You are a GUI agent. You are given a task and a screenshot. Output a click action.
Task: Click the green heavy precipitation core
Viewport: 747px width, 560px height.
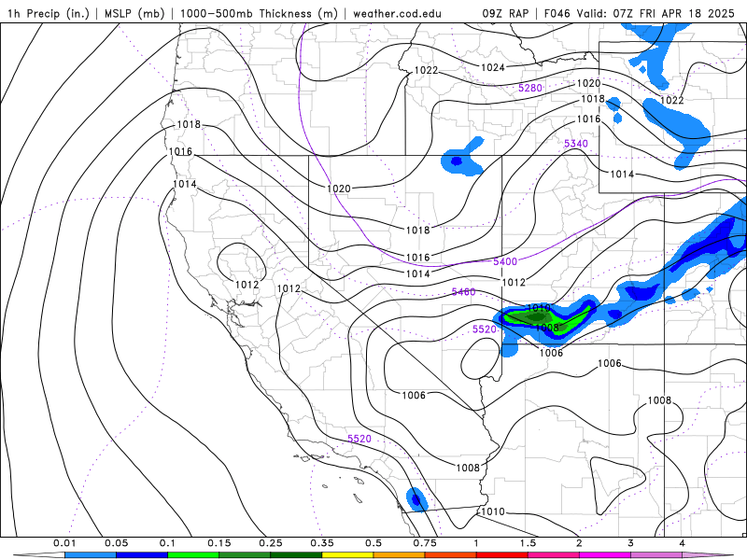538,316
